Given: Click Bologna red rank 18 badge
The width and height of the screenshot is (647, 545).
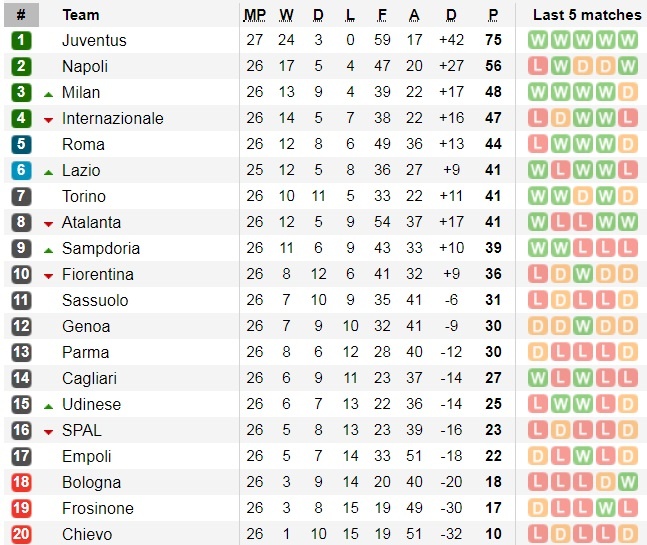Looking at the screenshot, I should [x=22, y=483].
